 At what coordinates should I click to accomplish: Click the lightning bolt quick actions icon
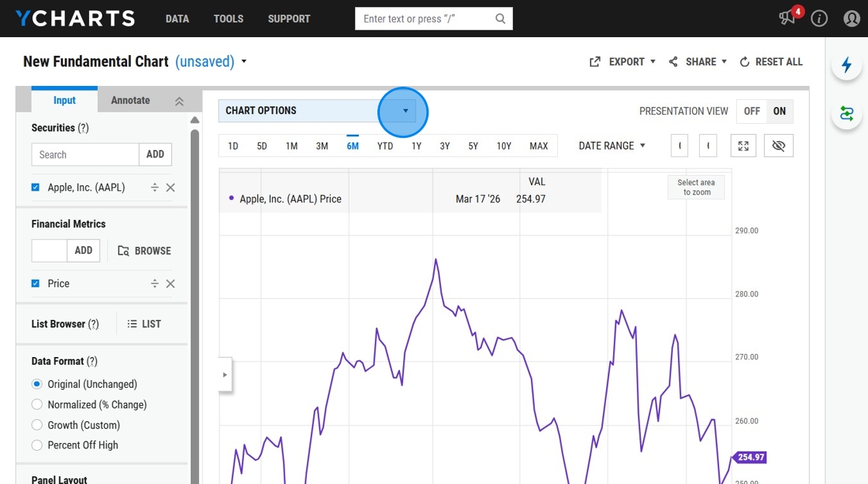pyautogui.click(x=846, y=65)
